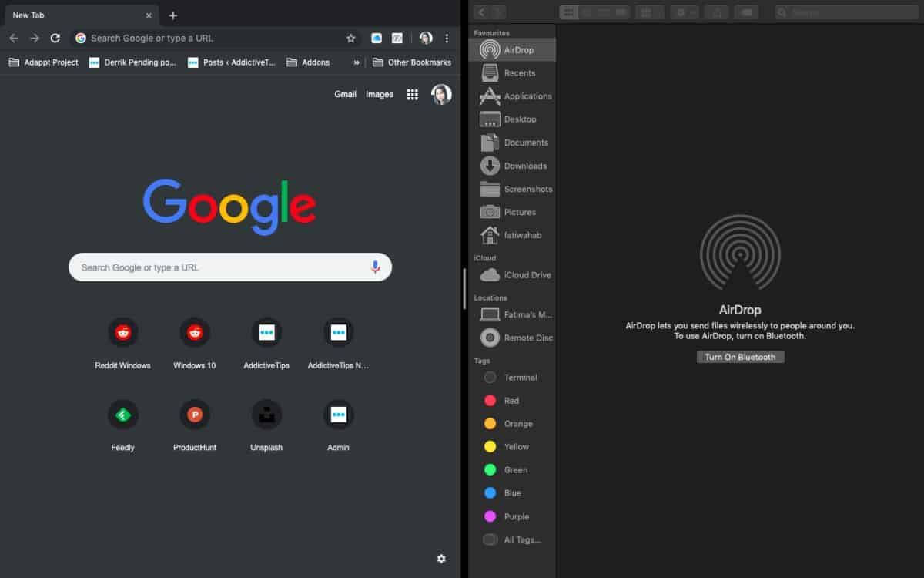Open Chrome three-dot menu
Screen dimensions: 924x578
(447, 38)
